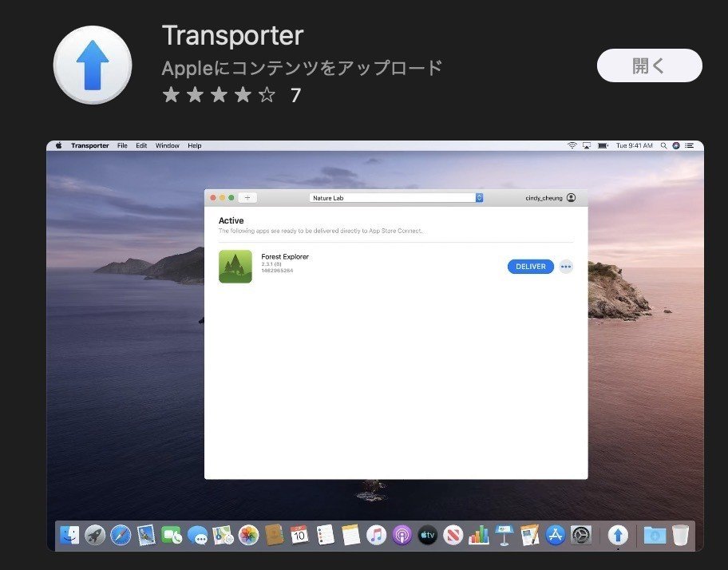This screenshot has width=728, height=570.
Task: Click the large Transporter app icon in the header
Action: pos(93,65)
